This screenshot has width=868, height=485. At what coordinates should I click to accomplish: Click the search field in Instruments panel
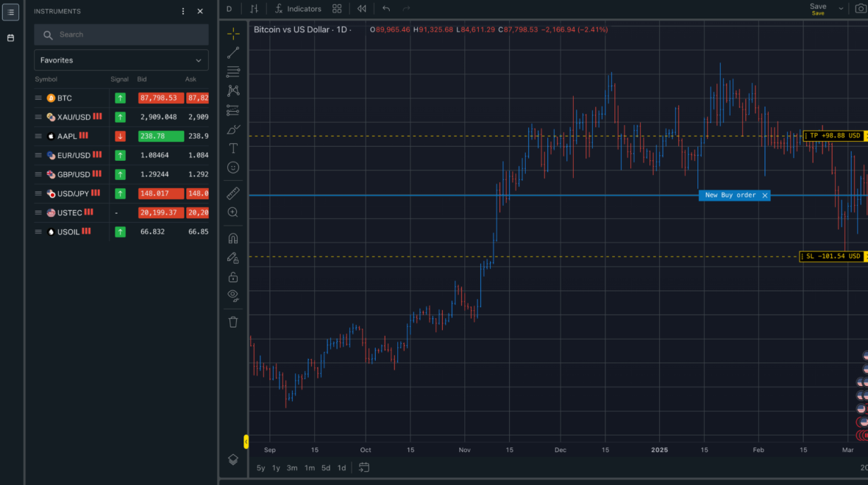121,35
